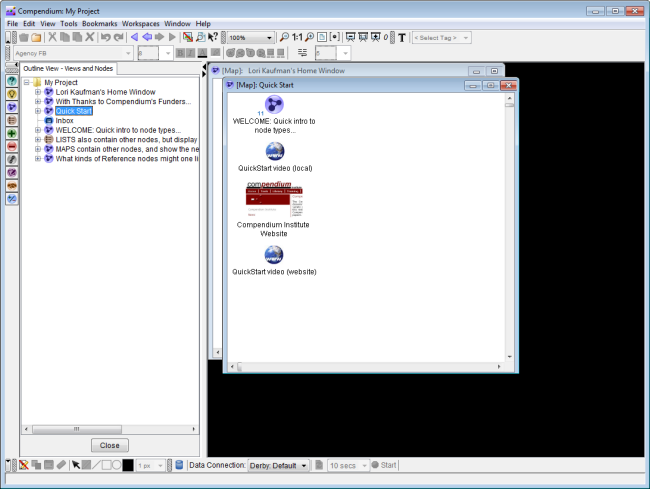Open the File menu
The width and height of the screenshot is (650, 489).
coord(12,24)
